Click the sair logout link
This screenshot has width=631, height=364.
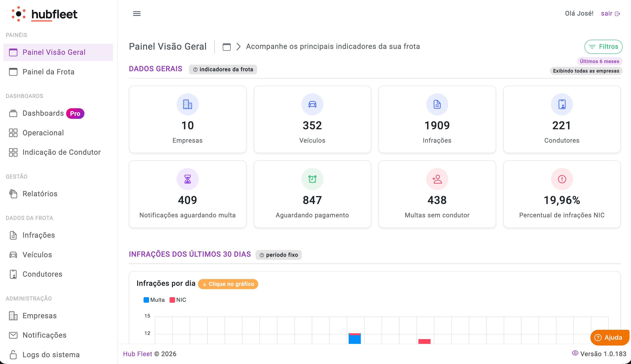pyautogui.click(x=610, y=14)
